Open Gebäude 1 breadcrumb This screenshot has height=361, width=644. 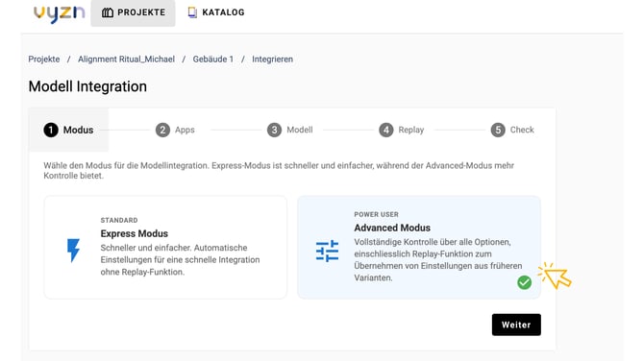coord(213,60)
